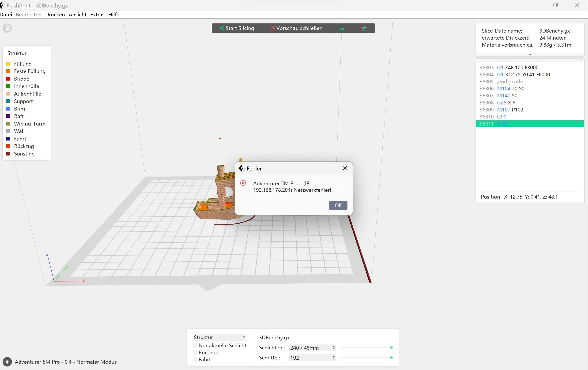This screenshot has width=588, height=370.
Task: Click the Wall gray swatch
Action: 8,131
